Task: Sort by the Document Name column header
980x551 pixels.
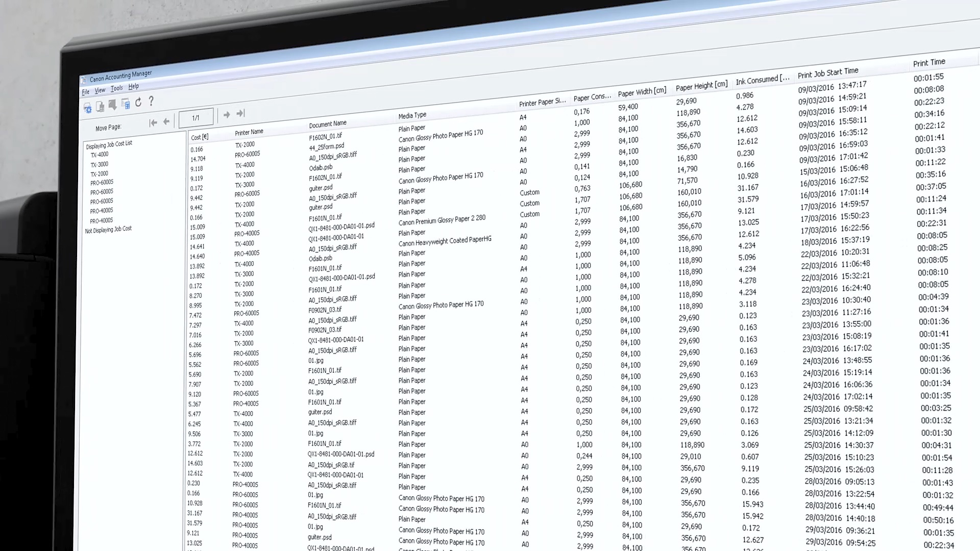Action: (x=328, y=124)
